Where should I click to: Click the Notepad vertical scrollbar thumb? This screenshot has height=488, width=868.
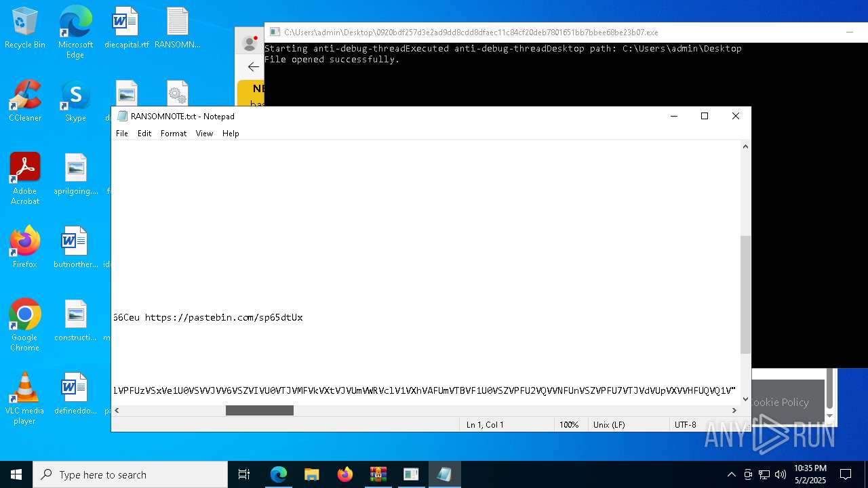(745, 295)
